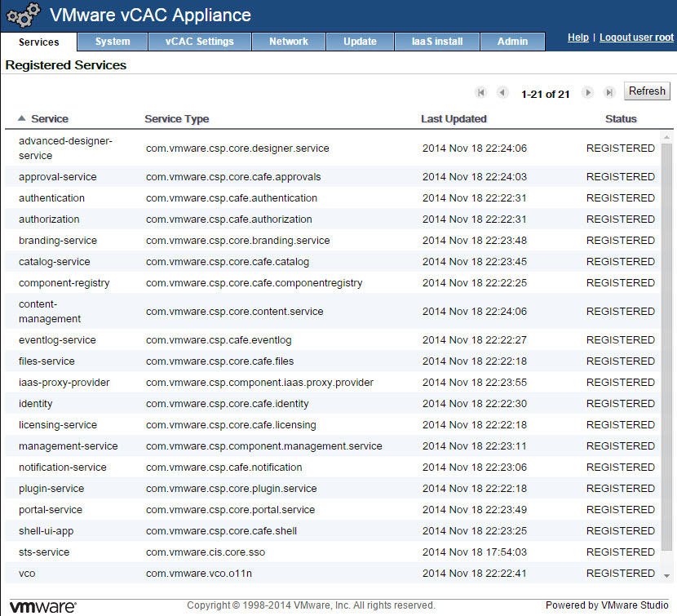Open the Network tab

point(289,42)
